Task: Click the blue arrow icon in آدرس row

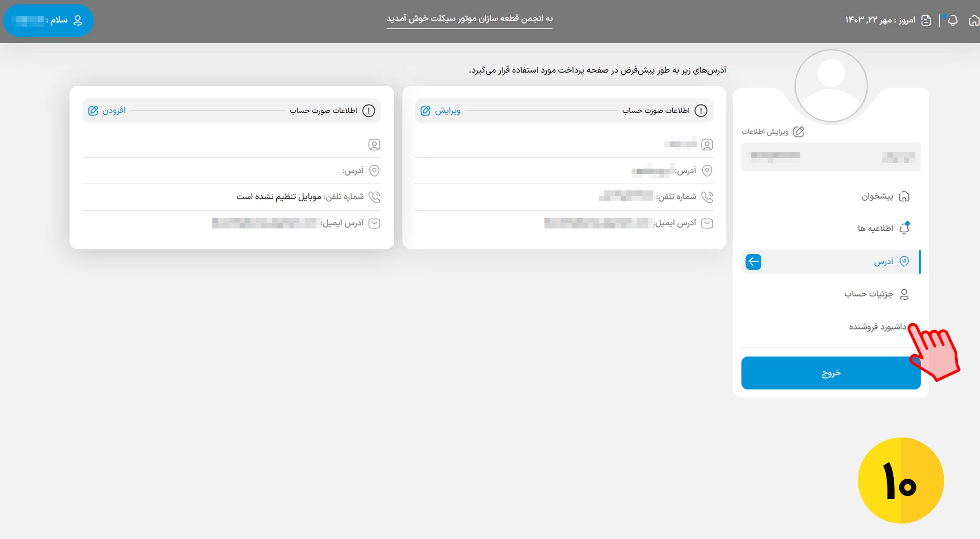Action: tap(753, 262)
